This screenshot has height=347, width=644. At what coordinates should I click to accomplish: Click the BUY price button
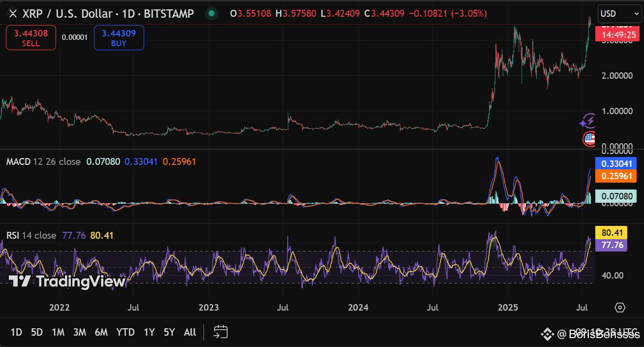point(119,38)
